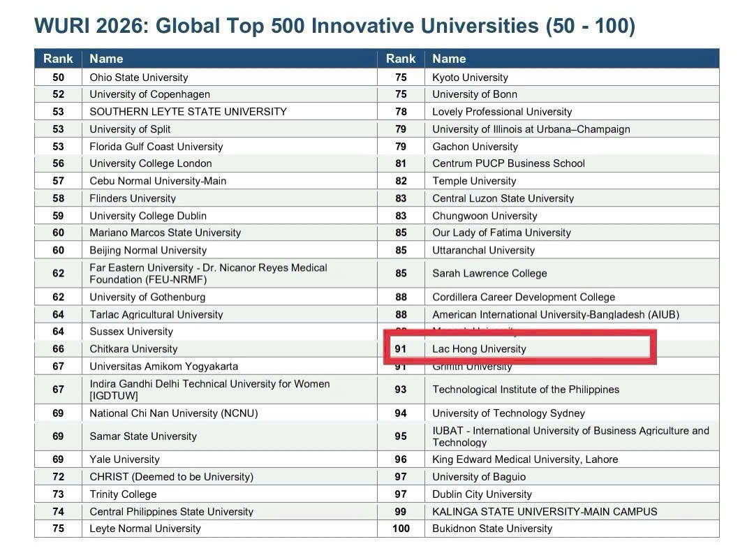Click Indira Gandhi Delhi Technical University entry

[209, 390]
